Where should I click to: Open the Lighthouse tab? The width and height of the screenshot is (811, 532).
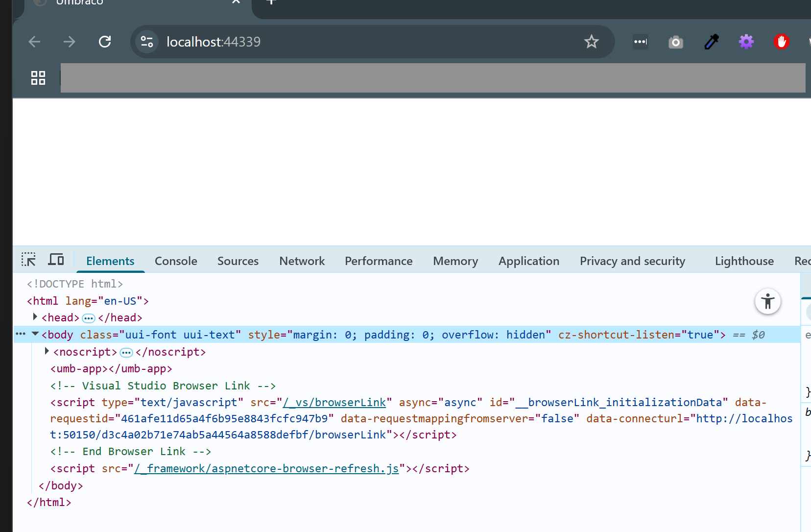744,261
